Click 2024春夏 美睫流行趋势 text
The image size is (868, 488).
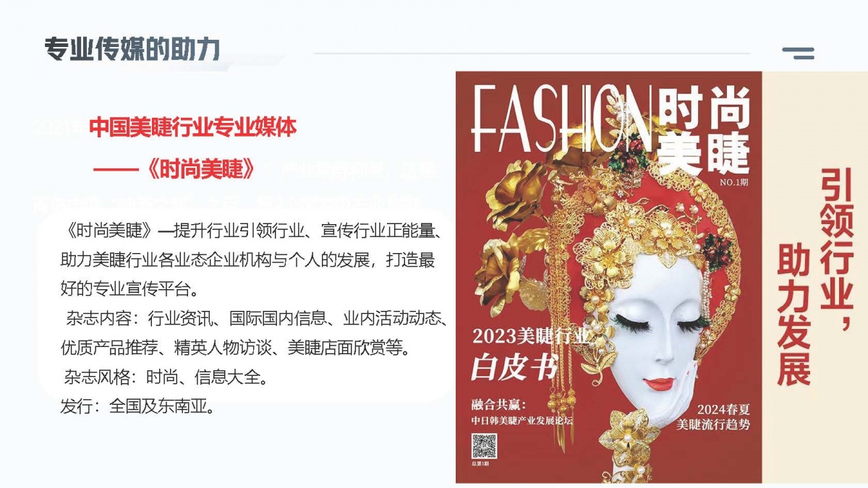(712, 418)
